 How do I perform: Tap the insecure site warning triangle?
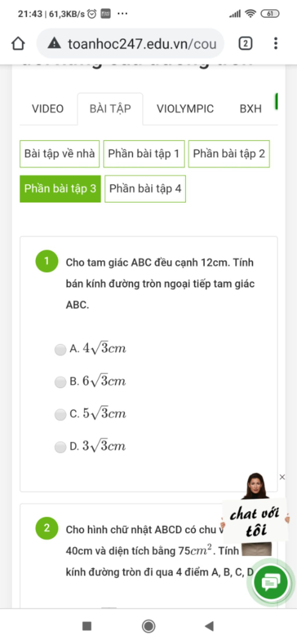tap(54, 44)
